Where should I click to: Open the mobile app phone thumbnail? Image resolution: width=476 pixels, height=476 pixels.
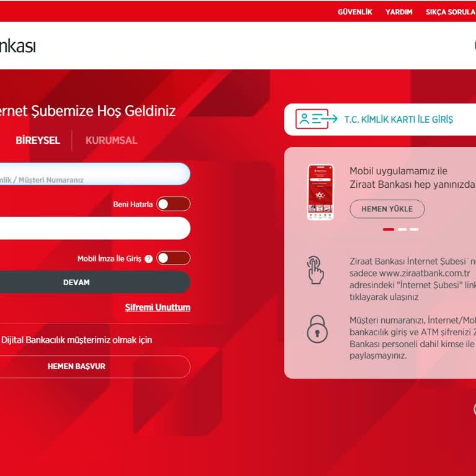pyautogui.click(x=320, y=192)
